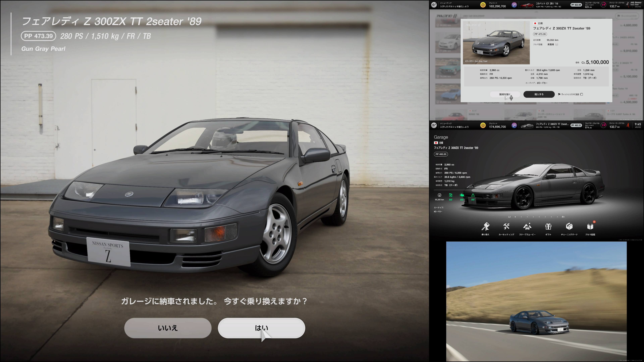644x362 pixels.
Task: Click the いいえ button
Action: click(x=168, y=328)
